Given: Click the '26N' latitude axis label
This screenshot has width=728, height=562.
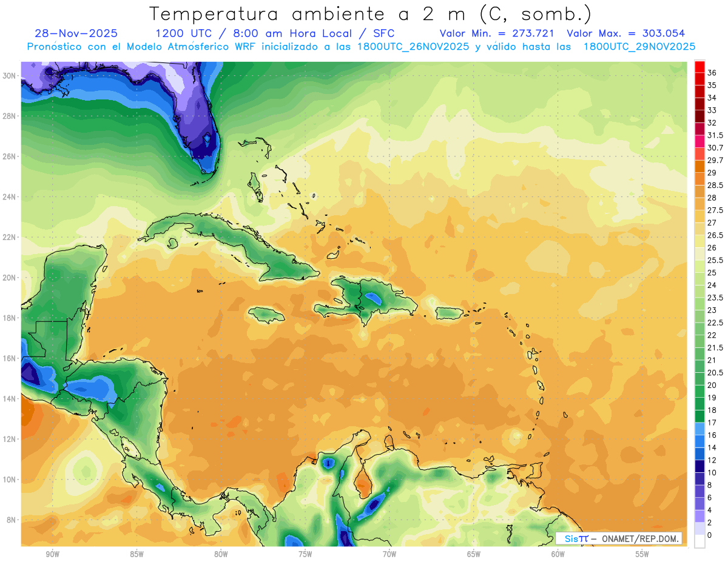Looking at the screenshot, I should [9, 156].
